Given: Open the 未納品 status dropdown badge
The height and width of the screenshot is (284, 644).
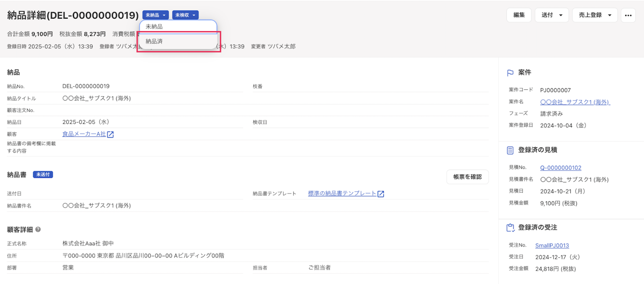Looking at the screenshot, I should [156, 15].
